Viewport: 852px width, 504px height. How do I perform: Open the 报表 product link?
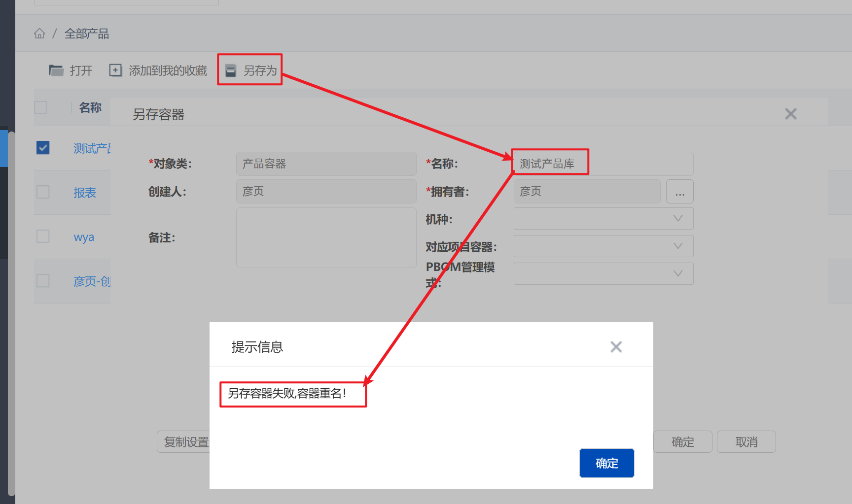coord(85,193)
